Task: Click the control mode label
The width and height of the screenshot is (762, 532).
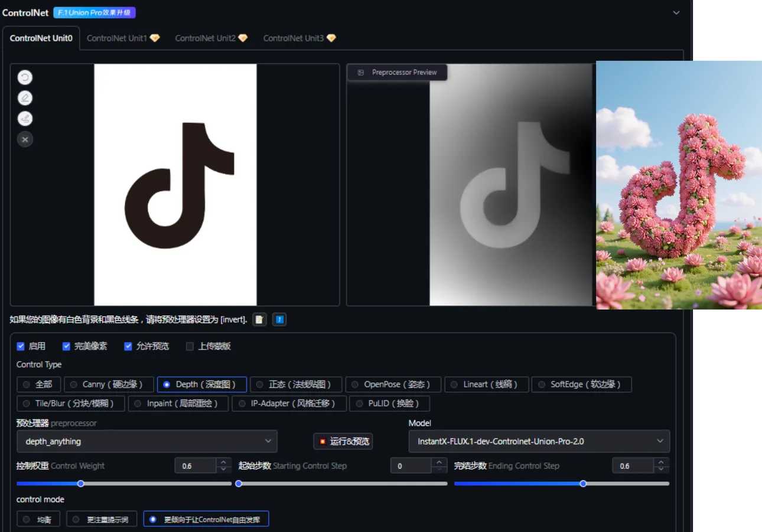Action: pos(40,500)
